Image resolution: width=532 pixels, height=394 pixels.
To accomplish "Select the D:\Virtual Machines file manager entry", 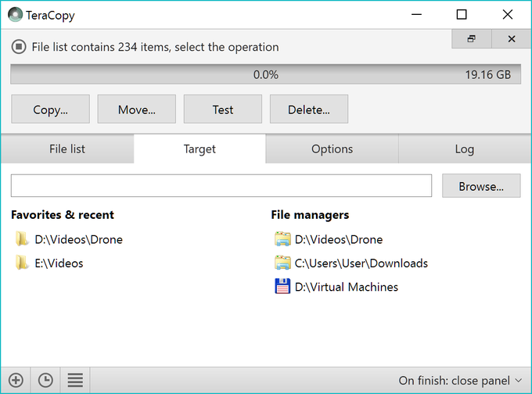I will point(346,287).
